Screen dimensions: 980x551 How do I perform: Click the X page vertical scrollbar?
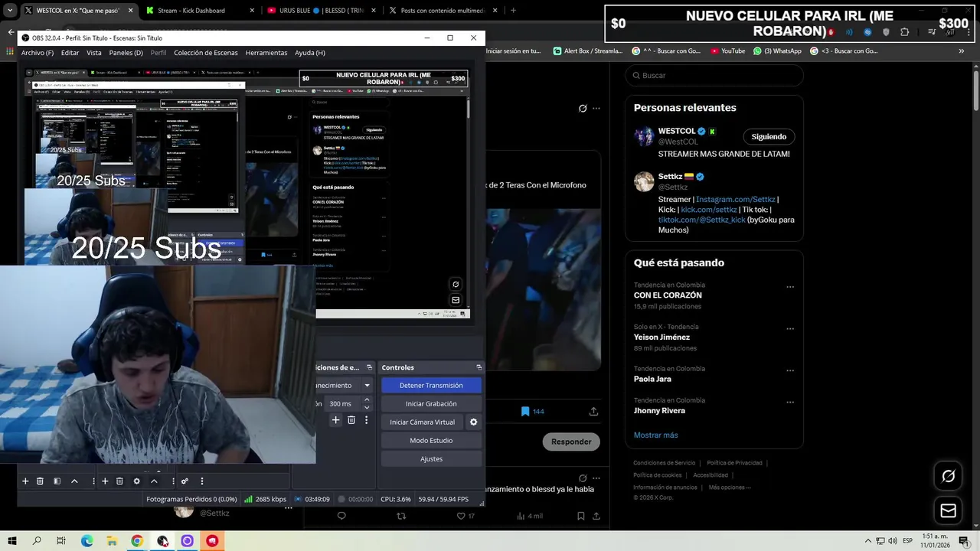tap(976, 90)
